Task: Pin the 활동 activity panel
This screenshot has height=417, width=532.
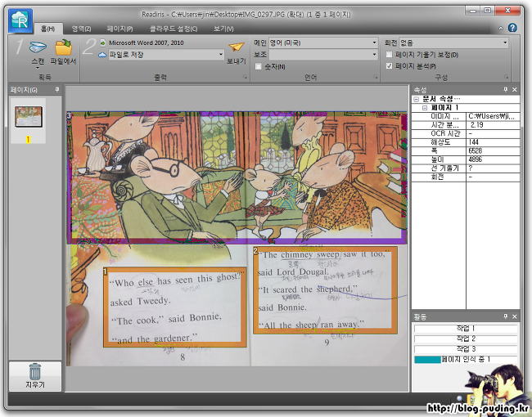Action: 506,316
